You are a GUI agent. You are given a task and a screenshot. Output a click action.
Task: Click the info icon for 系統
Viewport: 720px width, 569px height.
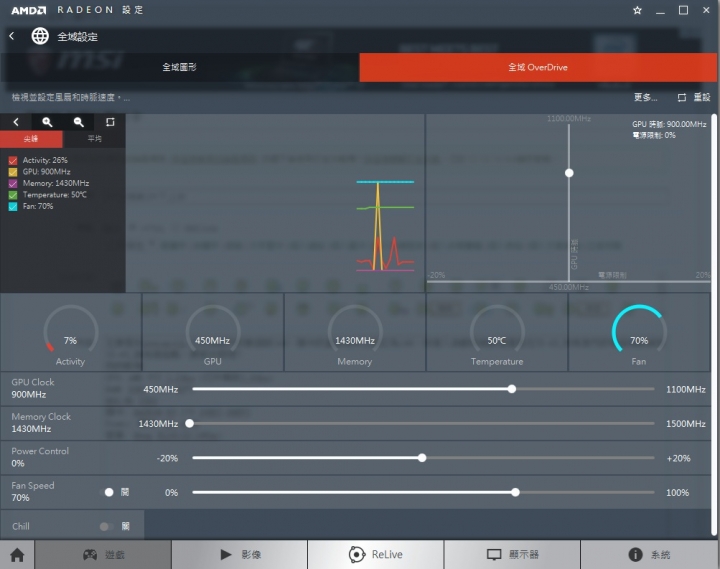(636, 554)
